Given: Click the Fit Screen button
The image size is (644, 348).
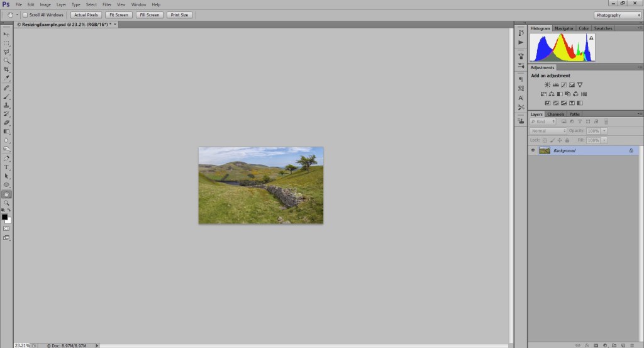Looking at the screenshot, I should (x=119, y=15).
